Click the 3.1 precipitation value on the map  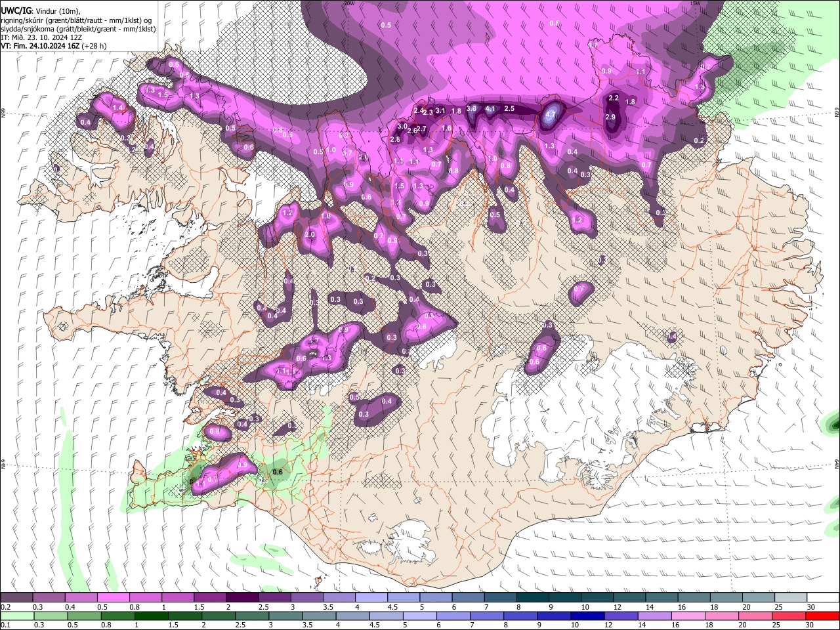tap(440, 111)
